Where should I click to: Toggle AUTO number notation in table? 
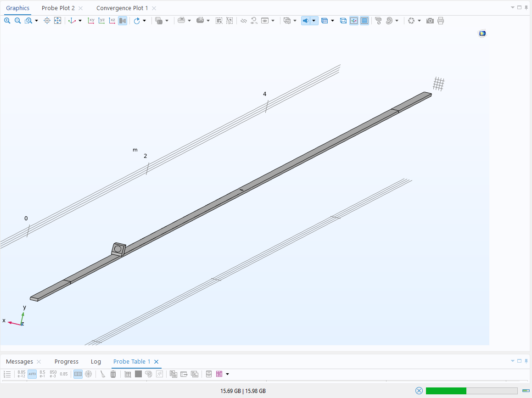[x=32, y=374]
